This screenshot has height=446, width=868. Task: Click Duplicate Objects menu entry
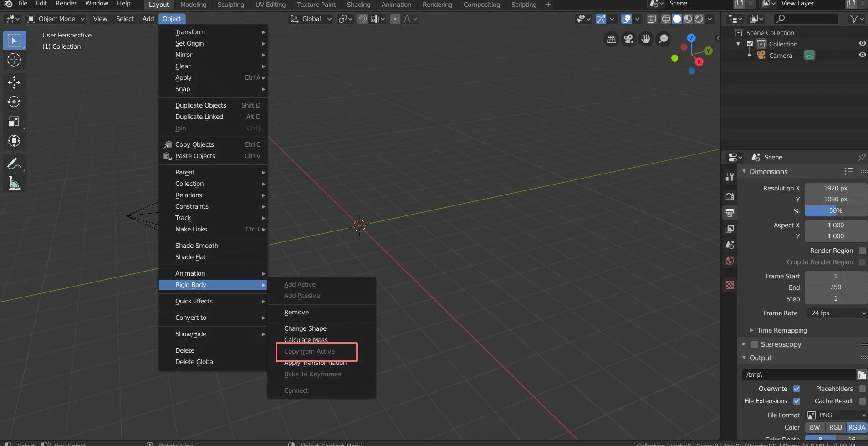coord(213,105)
